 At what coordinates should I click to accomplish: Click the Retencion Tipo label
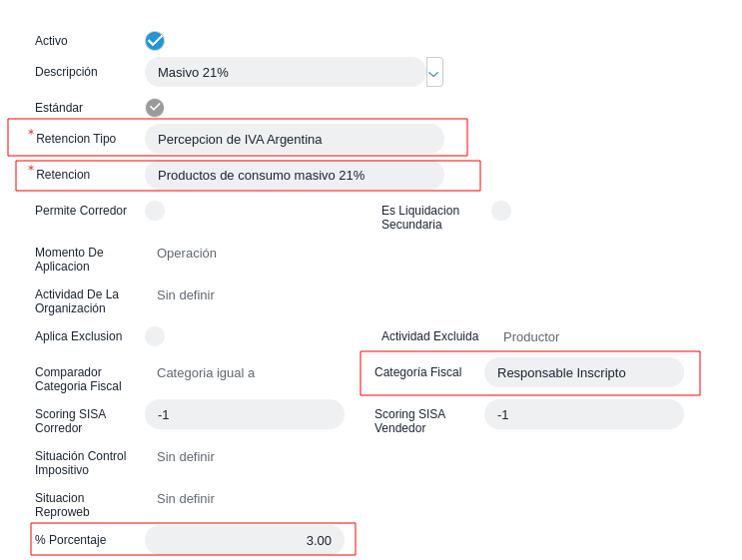[x=76, y=139]
